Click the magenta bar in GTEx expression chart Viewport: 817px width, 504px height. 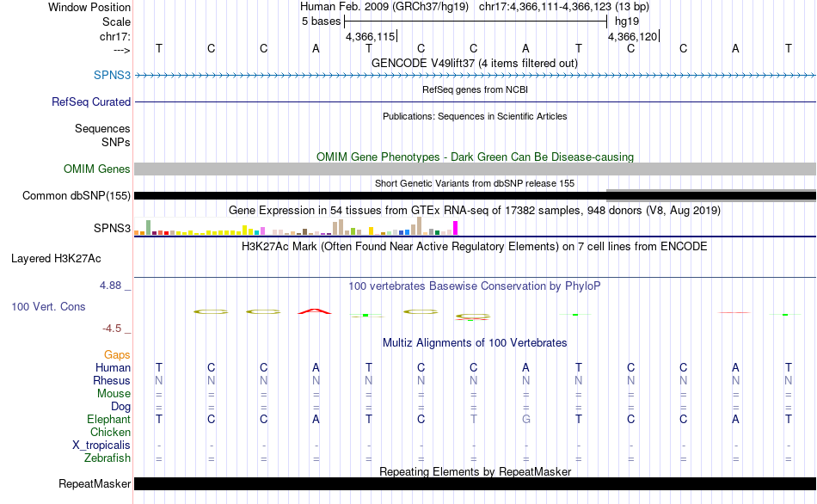point(456,228)
